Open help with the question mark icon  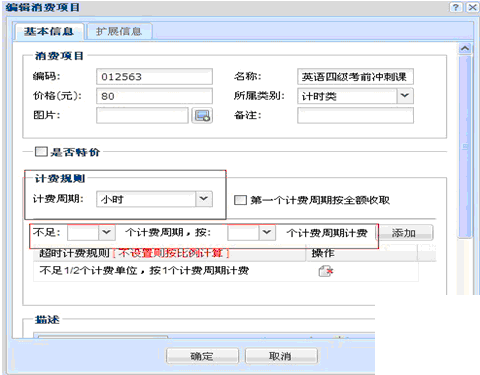point(456,7)
